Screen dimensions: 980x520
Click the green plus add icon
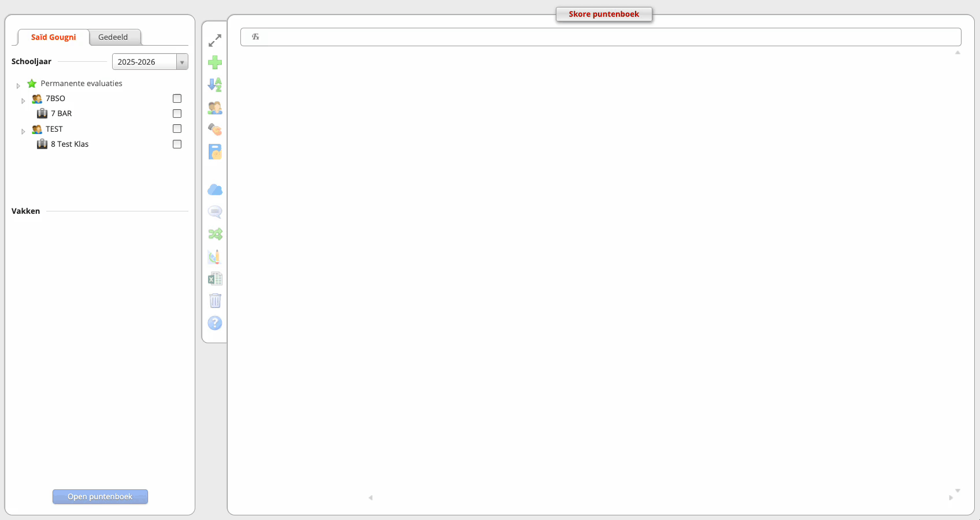(215, 62)
